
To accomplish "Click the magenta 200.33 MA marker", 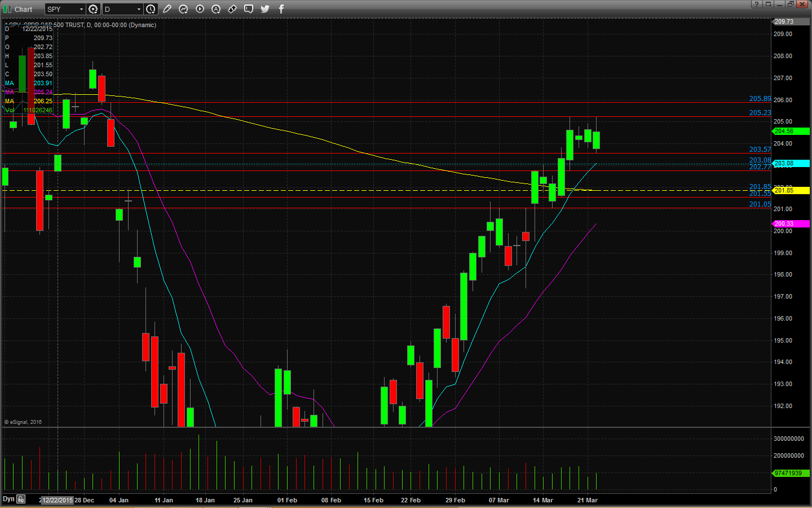I will click(x=791, y=224).
